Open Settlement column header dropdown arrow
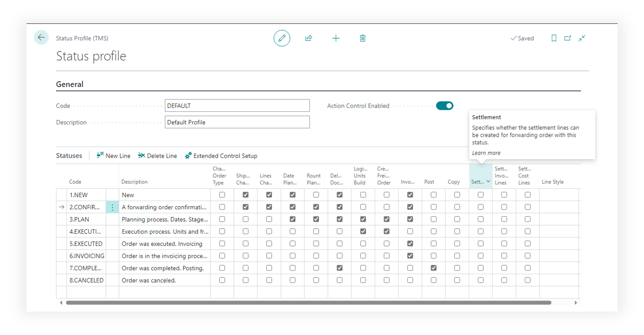Viewport: 644px width, 335px height. 488,182
